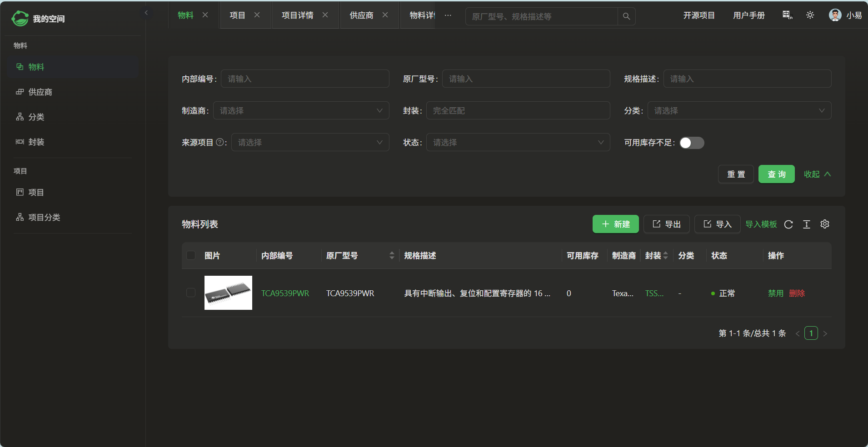Open the 制造商 dropdown
868x447 pixels.
tap(301, 111)
